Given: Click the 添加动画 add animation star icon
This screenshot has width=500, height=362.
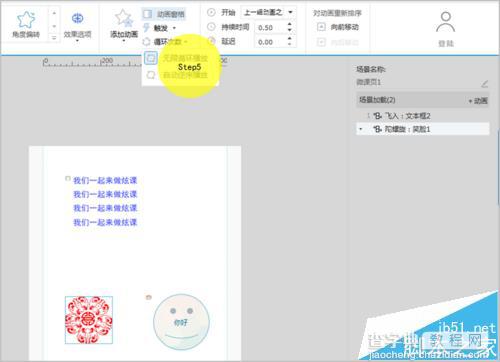Looking at the screenshot, I should tap(124, 18).
